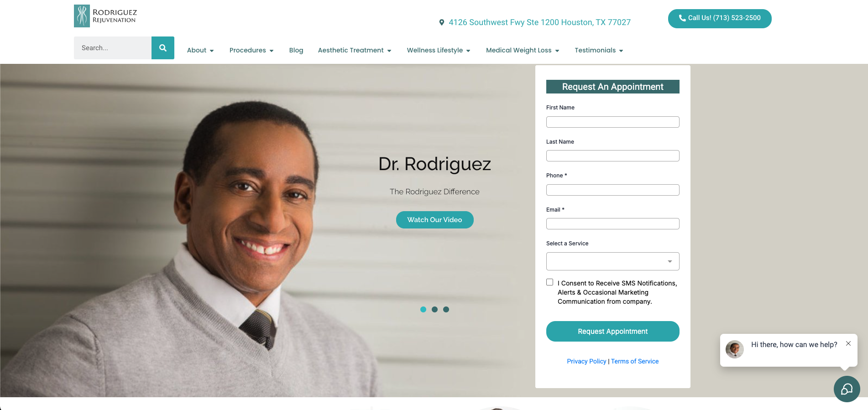This screenshot has width=868, height=410.
Task: Expand the Aesthetic Treatment menu
Action: (355, 50)
